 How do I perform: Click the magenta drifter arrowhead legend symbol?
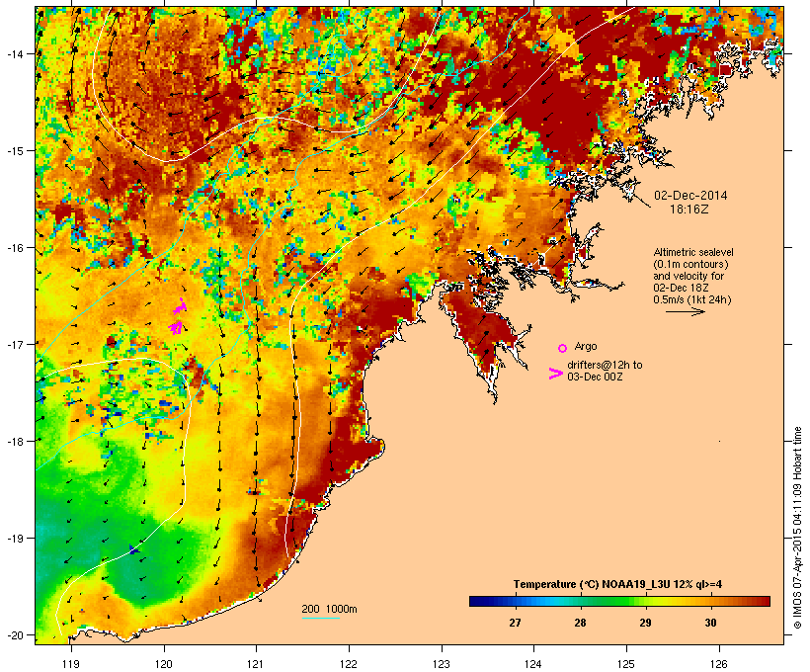click(555, 374)
